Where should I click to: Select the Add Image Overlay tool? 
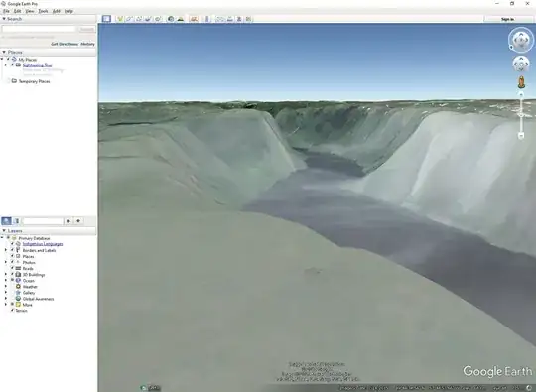tap(148, 19)
